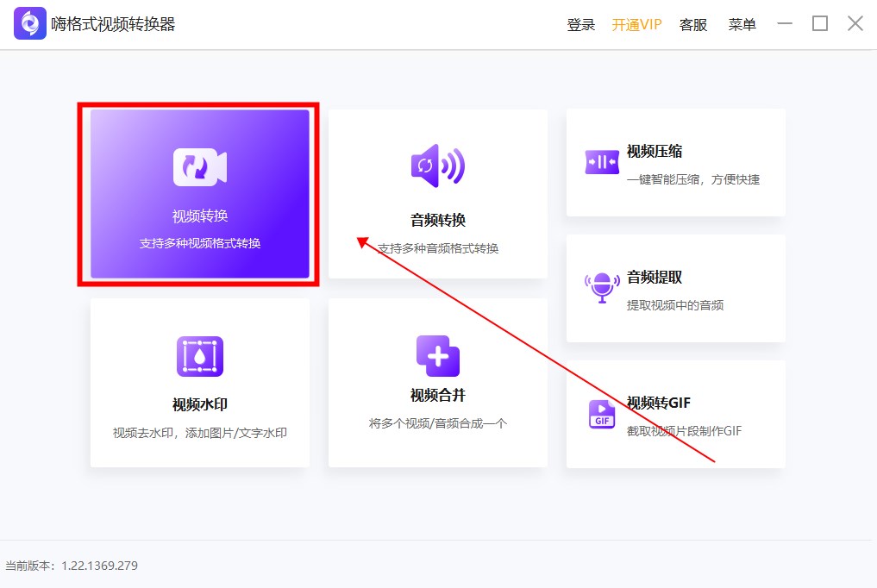This screenshot has width=877, height=588.
Task: Select the 视频转GIF converter icon
Action: pyautogui.click(x=601, y=414)
